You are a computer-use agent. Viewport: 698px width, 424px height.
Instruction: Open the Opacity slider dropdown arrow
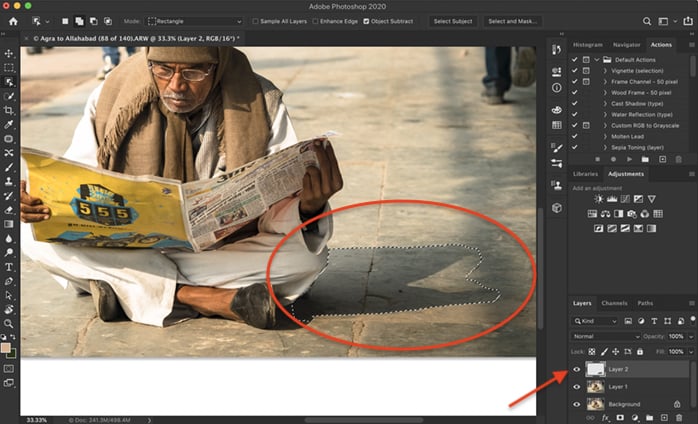point(691,336)
